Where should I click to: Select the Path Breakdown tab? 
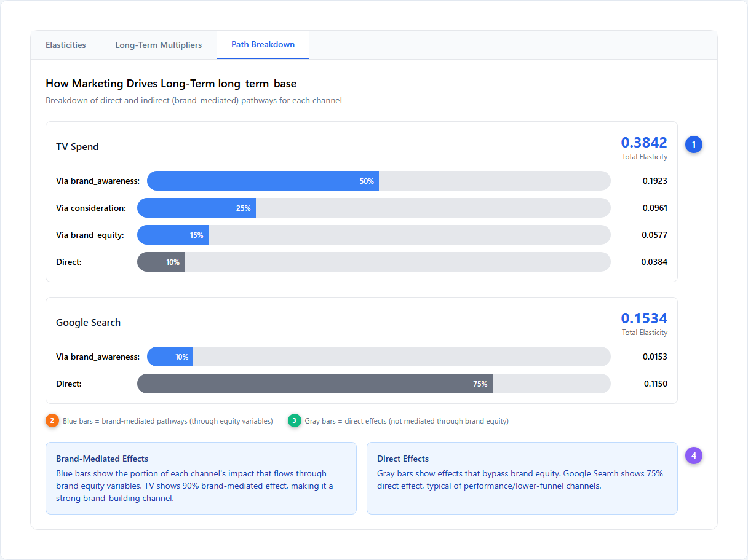(263, 45)
